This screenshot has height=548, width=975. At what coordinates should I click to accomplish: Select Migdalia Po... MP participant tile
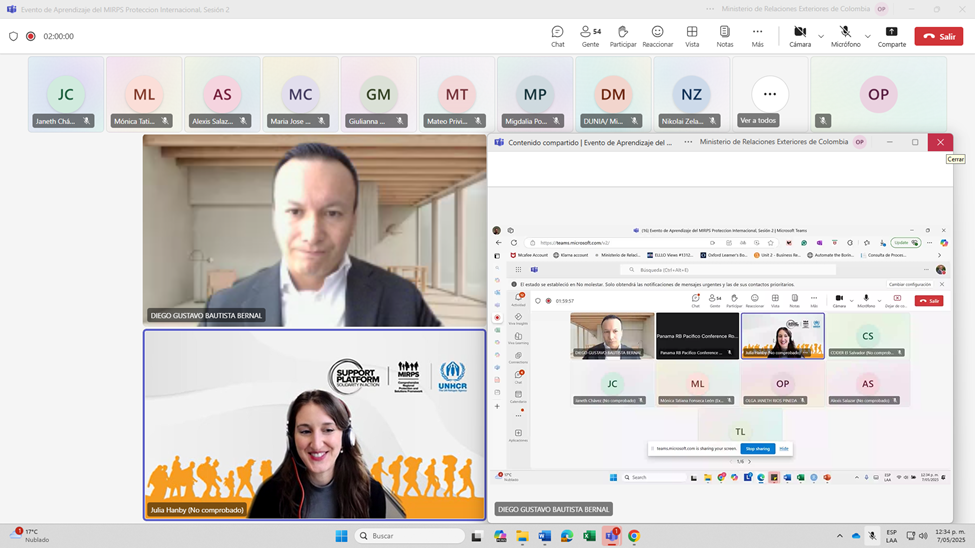tap(535, 94)
